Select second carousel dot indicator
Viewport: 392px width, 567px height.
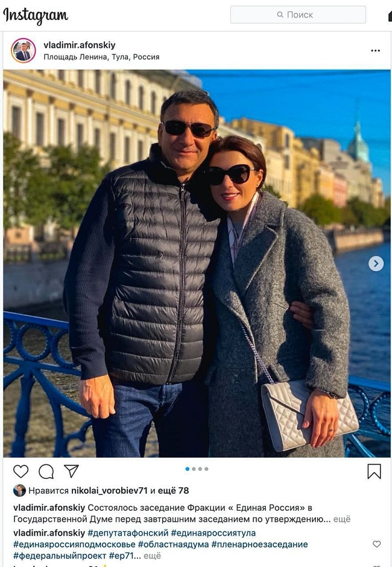coord(194,469)
